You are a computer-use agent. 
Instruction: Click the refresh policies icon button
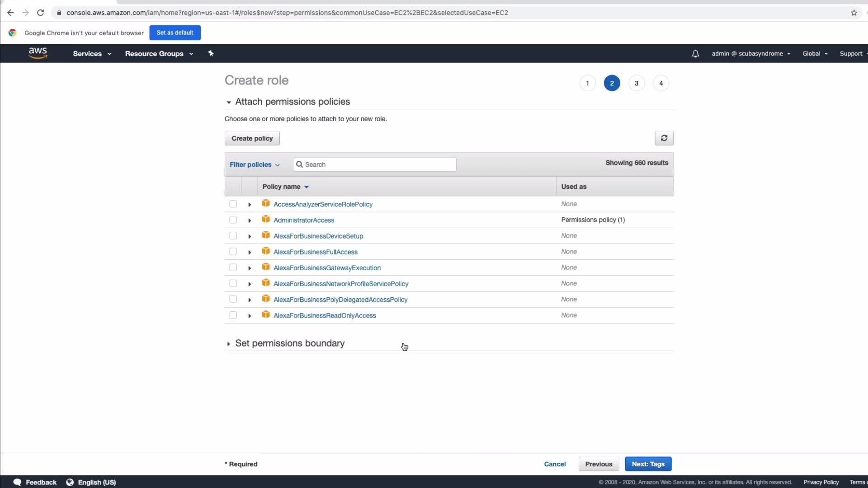click(x=664, y=138)
